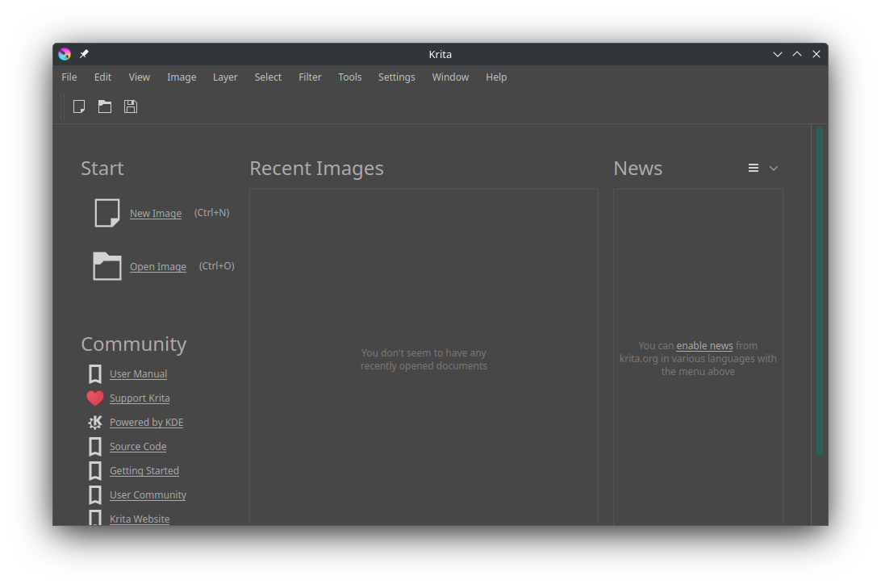Click the teal vertical scrollbar
881x588 pixels.
coord(820,290)
